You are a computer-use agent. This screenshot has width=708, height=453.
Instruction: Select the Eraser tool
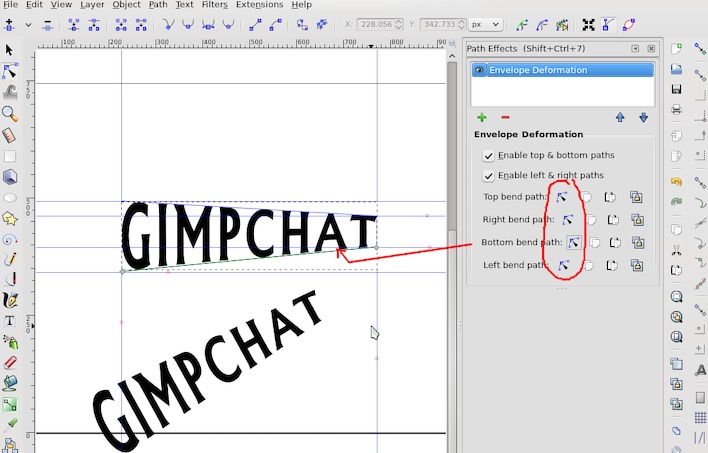tap(10, 363)
